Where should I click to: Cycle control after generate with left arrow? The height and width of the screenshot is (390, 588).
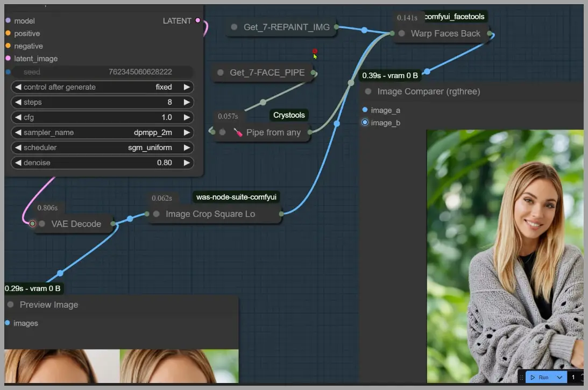[18, 87]
